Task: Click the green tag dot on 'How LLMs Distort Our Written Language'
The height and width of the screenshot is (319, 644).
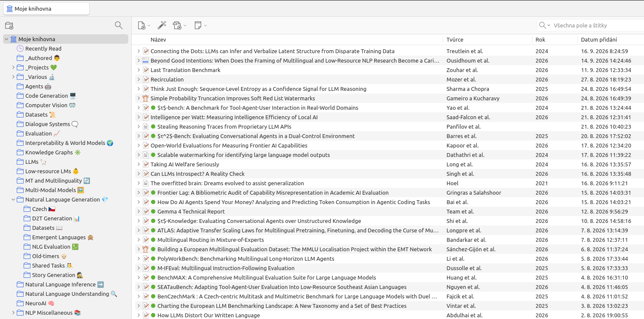Action: point(153,315)
